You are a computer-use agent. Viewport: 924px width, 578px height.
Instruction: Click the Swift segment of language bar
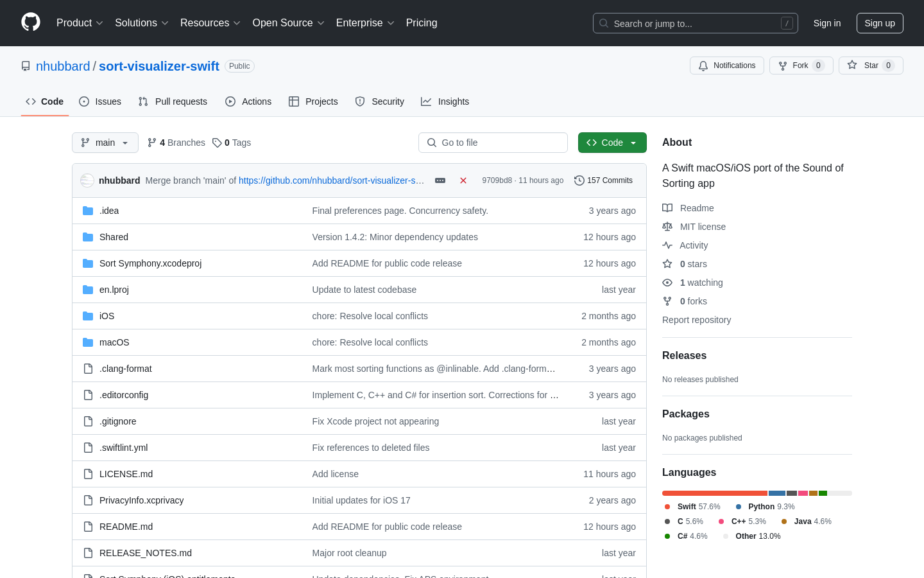(x=715, y=493)
